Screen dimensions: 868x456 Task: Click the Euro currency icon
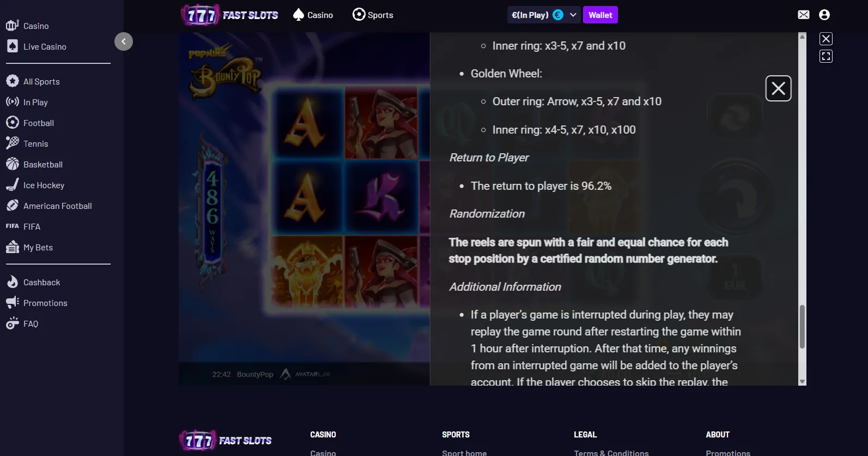tap(558, 15)
